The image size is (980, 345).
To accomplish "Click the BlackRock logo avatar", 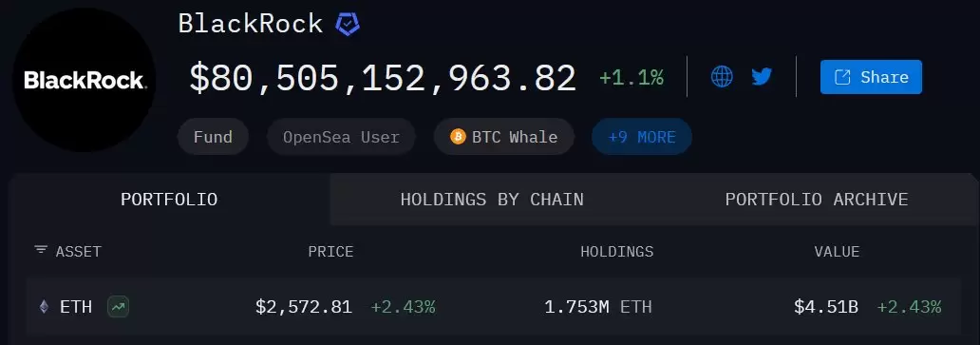I will [84, 80].
